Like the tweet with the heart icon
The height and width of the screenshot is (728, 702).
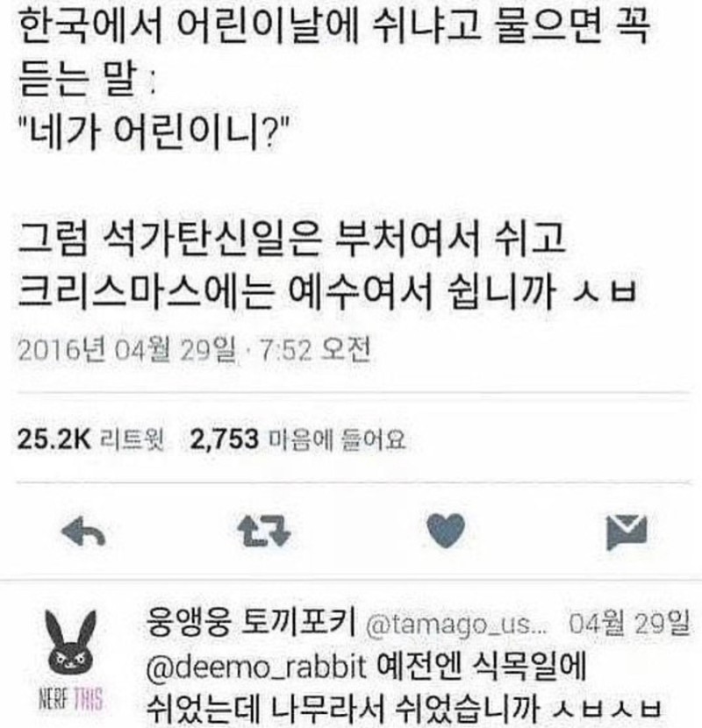pos(446,532)
